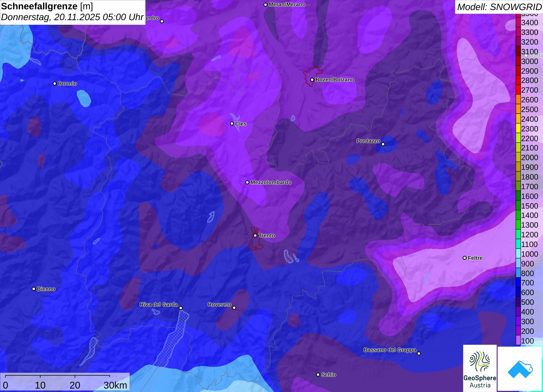Click the Feltre label text

point(475,258)
